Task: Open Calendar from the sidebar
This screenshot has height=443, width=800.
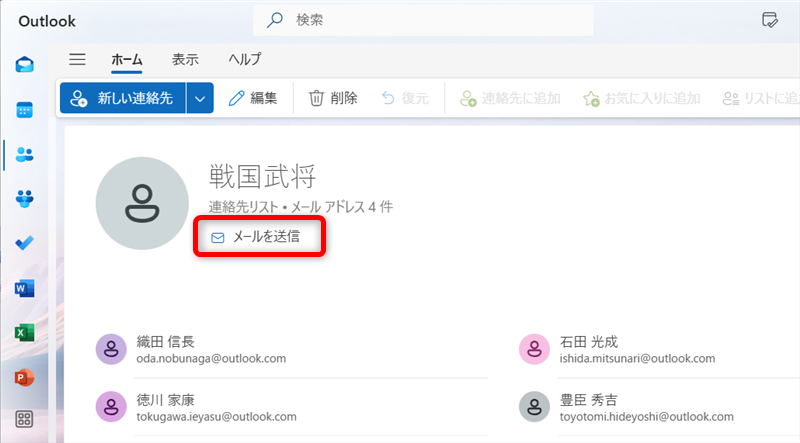Action: (x=25, y=110)
